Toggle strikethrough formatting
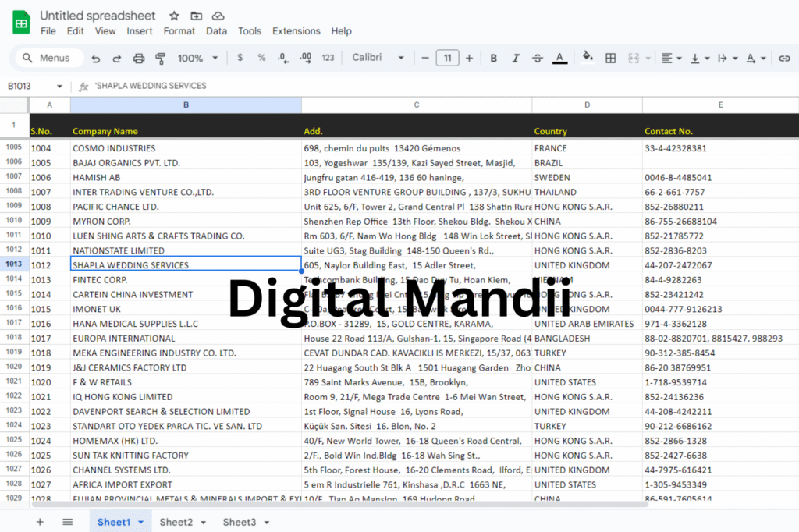The height and width of the screenshot is (532, 799). 537,59
